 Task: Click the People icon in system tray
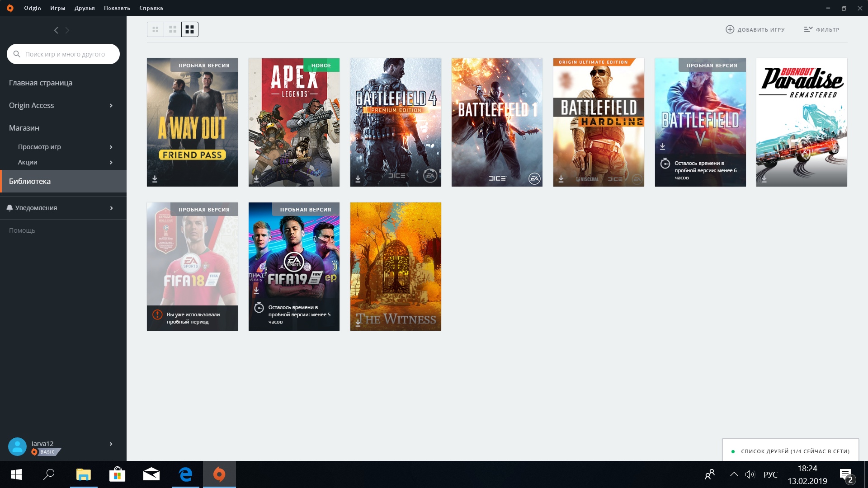point(710,474)
